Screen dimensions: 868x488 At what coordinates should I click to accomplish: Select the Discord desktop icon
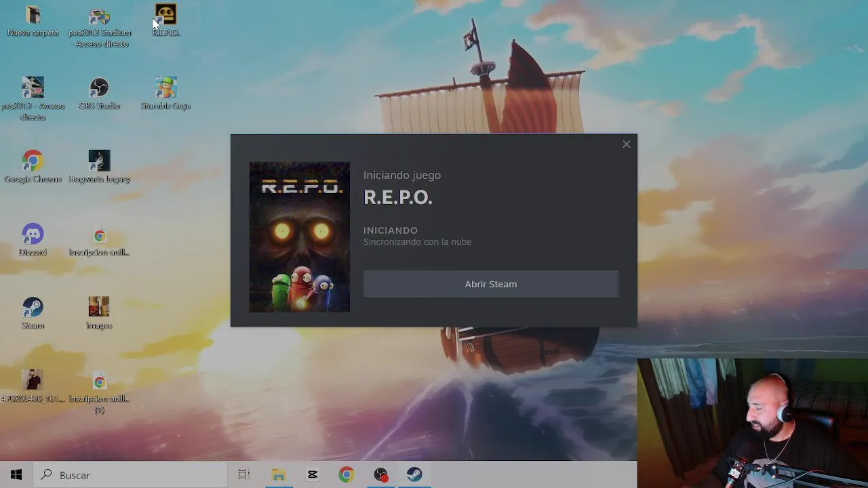click(33, 240)
